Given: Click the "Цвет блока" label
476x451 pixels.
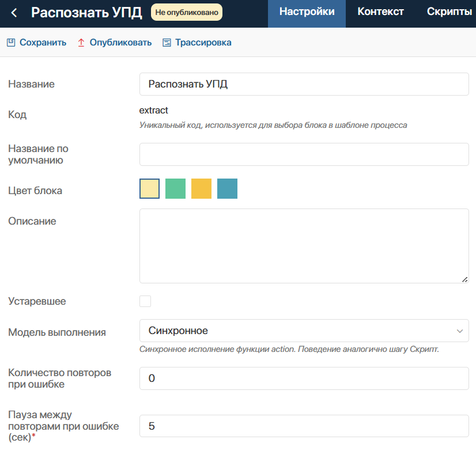Looking at the screenshot, I should pos(35,191).
